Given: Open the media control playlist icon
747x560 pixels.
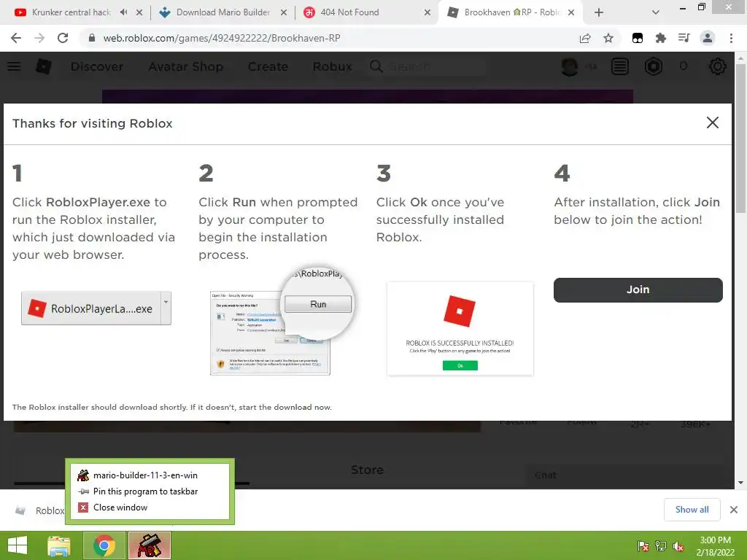Looking at the screenshot, I should (x=684, y=38).
